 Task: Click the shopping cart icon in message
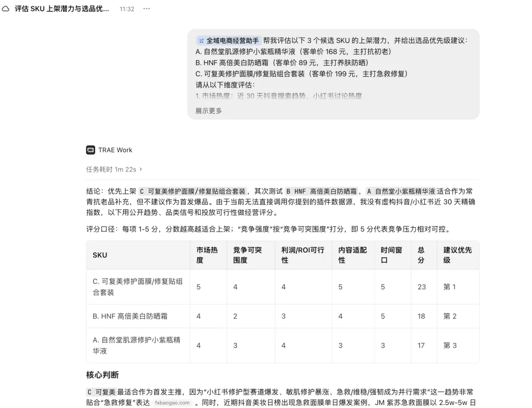201,41
